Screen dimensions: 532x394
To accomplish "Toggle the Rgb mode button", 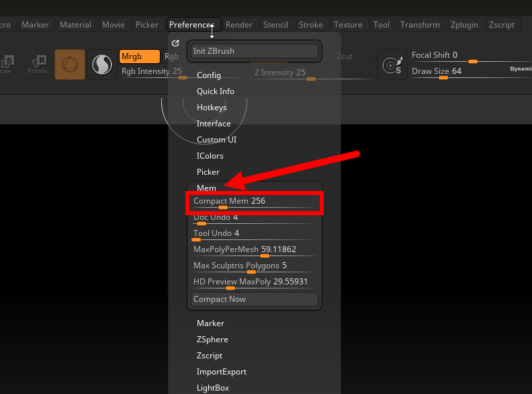I will click(x=171, y=56).
